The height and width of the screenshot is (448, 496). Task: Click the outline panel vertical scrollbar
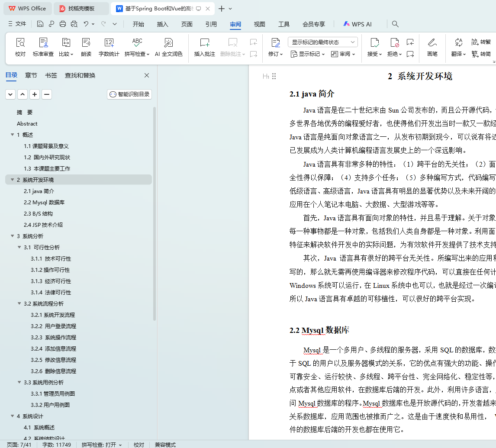point(155,214)
